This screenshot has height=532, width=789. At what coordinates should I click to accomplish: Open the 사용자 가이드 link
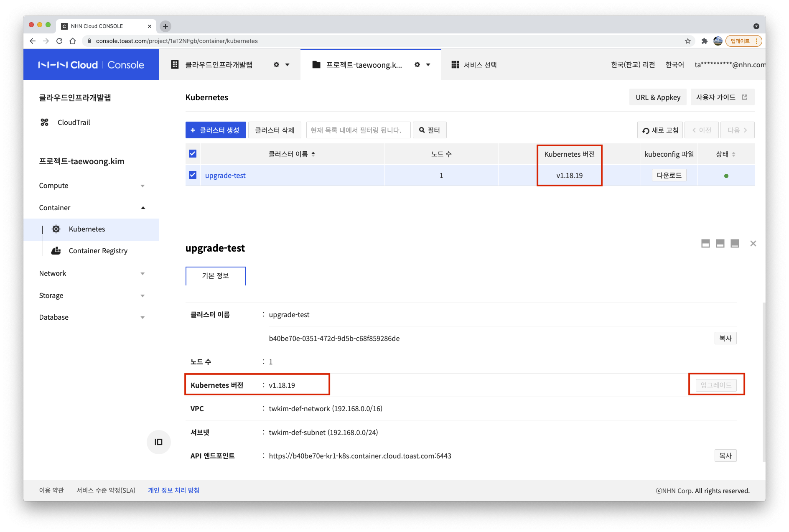tap(722, 97)
